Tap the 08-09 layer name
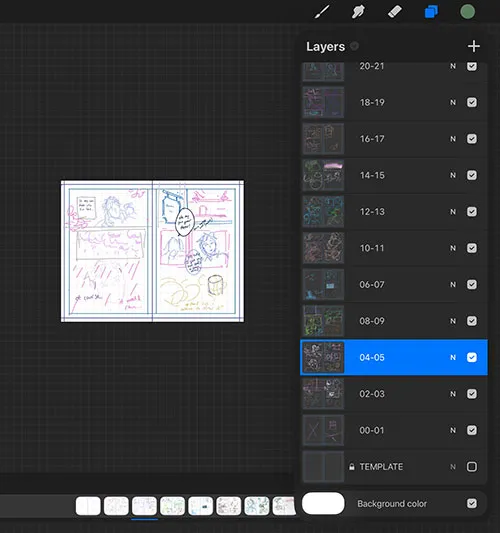The image size is (500, 533). [x=372, y=321]
